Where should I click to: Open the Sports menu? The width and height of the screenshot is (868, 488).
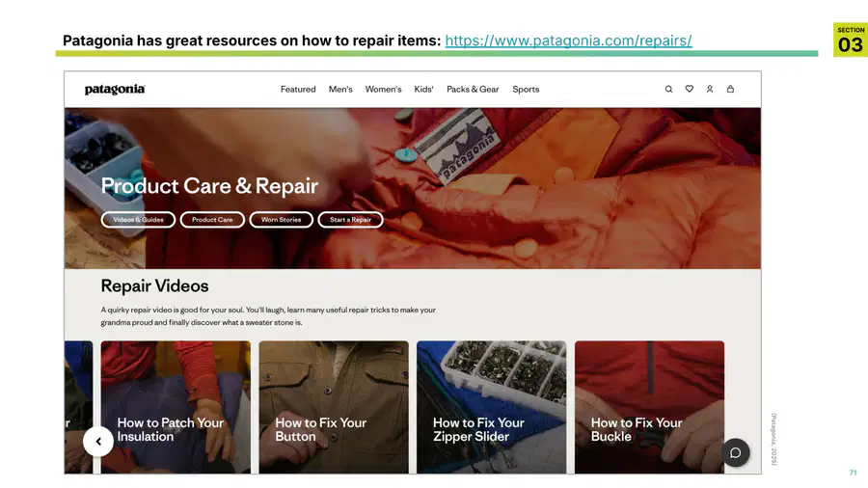click(526, 89)
